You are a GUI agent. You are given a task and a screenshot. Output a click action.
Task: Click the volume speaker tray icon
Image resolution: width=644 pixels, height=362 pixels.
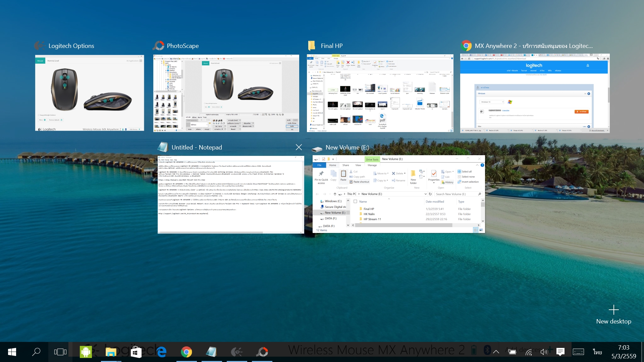click(544, 352)
